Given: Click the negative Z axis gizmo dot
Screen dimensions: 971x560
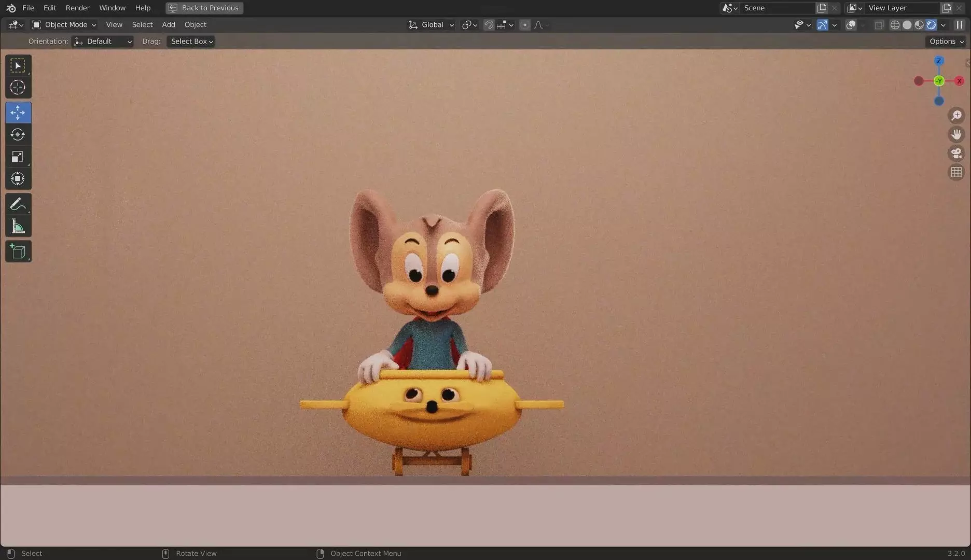Looking at the screenshot, I should click(939, 101).
